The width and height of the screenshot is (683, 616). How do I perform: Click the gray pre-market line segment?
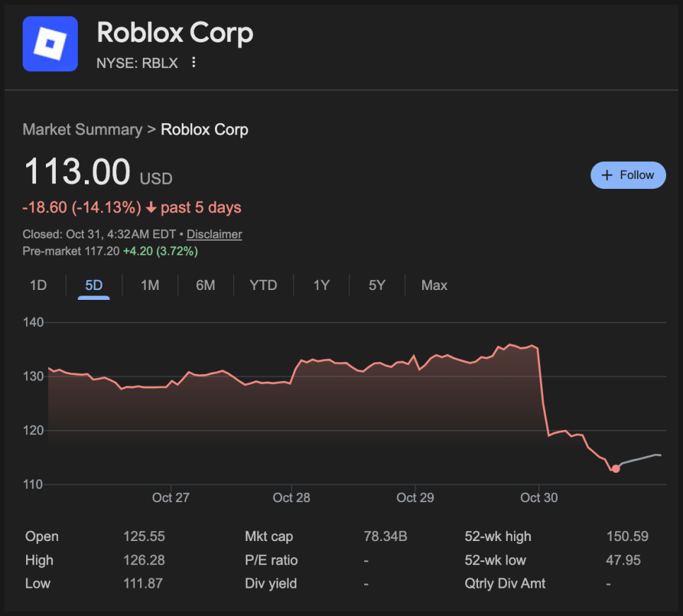coord(640,458)
